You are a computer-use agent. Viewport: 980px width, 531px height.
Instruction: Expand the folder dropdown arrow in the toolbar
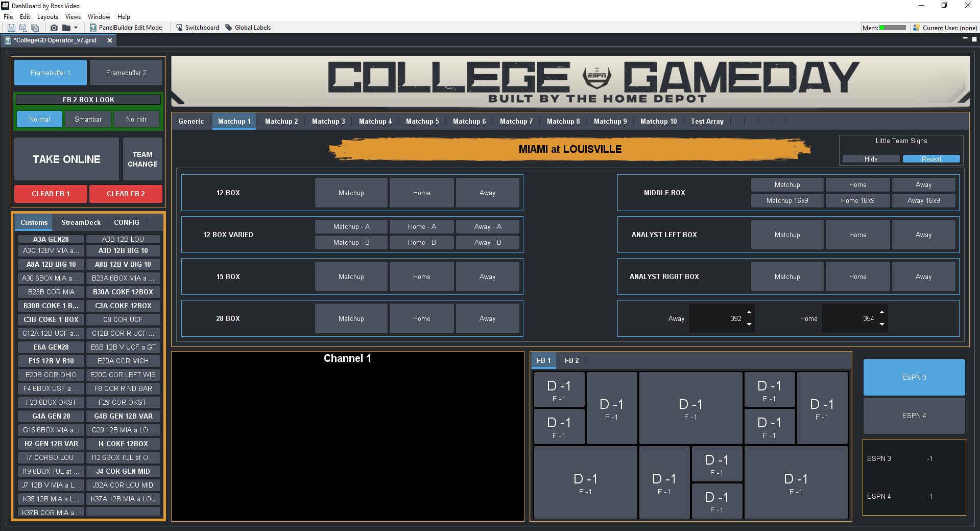point(76,28)
